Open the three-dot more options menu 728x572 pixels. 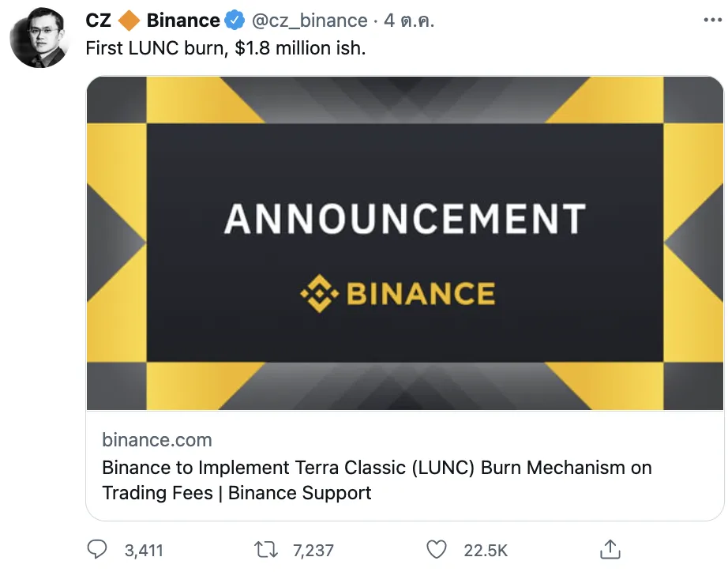coord(713,20)
